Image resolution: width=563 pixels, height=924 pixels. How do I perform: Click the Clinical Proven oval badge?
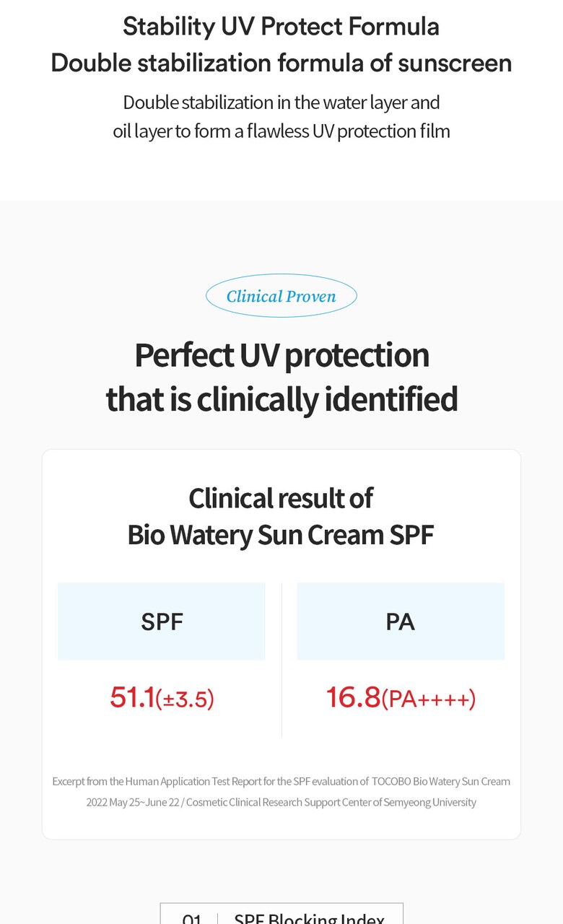pos(281,296)
